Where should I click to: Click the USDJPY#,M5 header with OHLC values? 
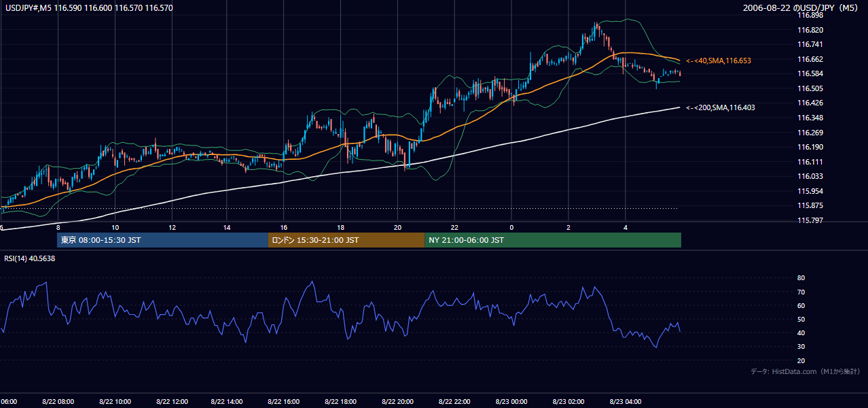coord(89,8)
